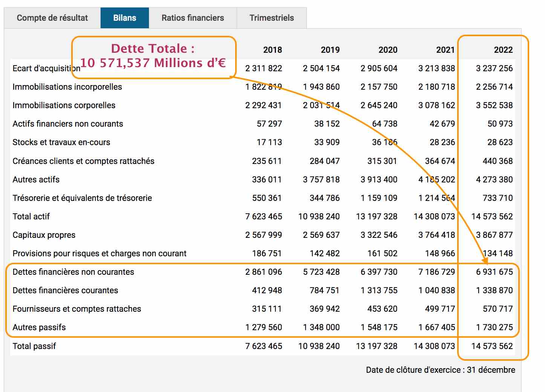
Task: Select 2018 Total passif value 7 623 465
Action: point(263,346)
